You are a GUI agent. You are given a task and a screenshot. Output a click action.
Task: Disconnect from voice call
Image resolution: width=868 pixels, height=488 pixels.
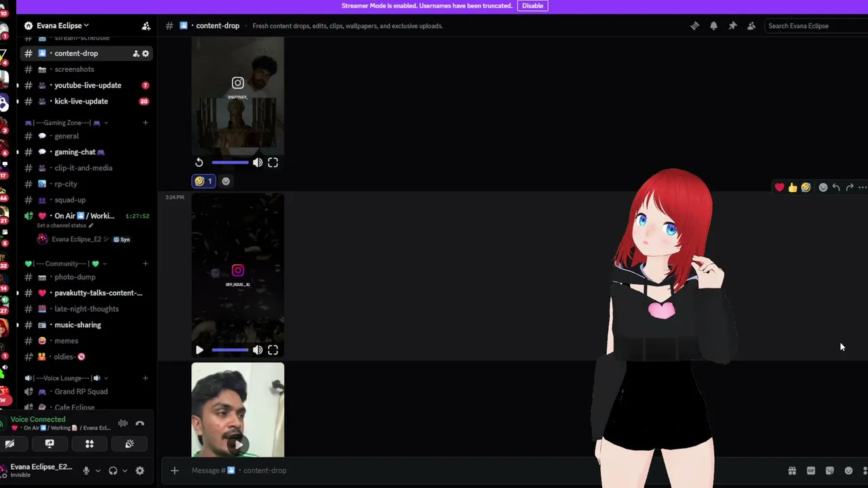click(x=140, y=424)
